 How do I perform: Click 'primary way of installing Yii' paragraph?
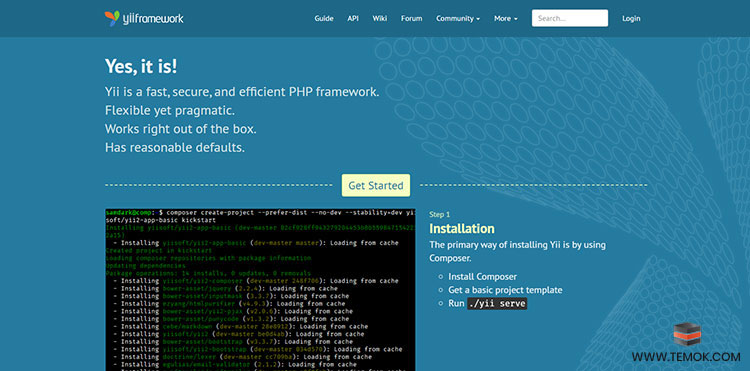click(x=518, y=251)
